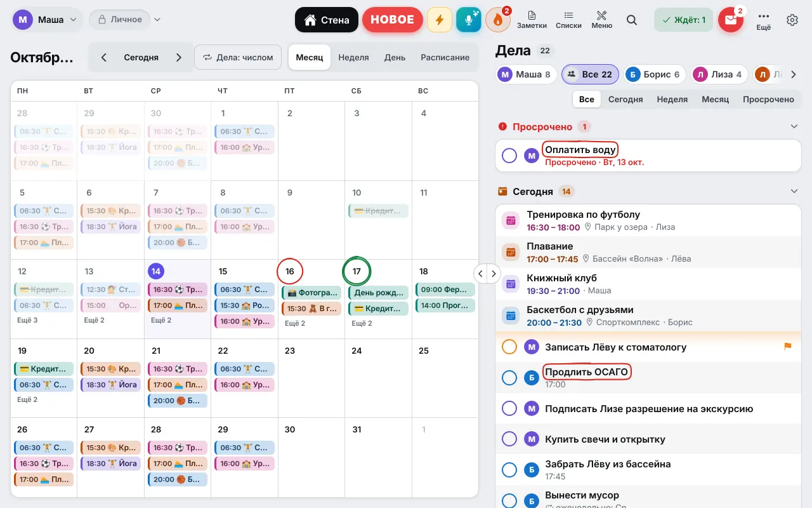The image size is (812, 508).
Task: Switch the Дела: числом display mode
Action: pyautogui.click(x=238, y=57)
